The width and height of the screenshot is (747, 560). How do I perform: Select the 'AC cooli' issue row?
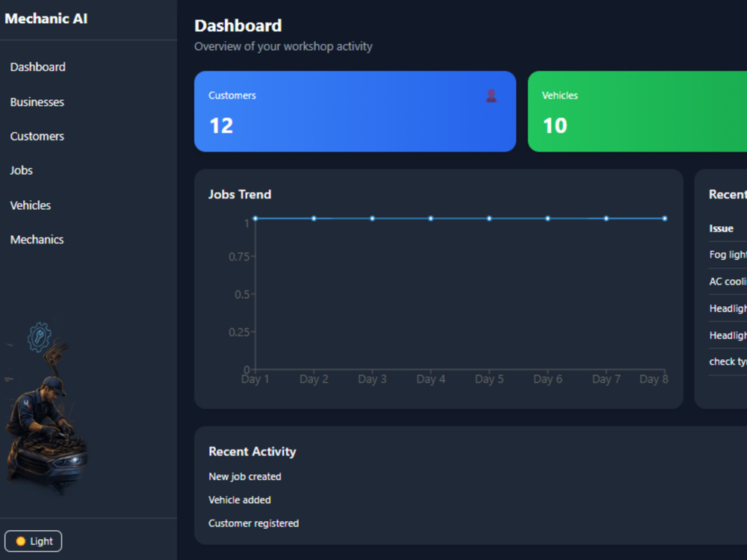(728, 281)
